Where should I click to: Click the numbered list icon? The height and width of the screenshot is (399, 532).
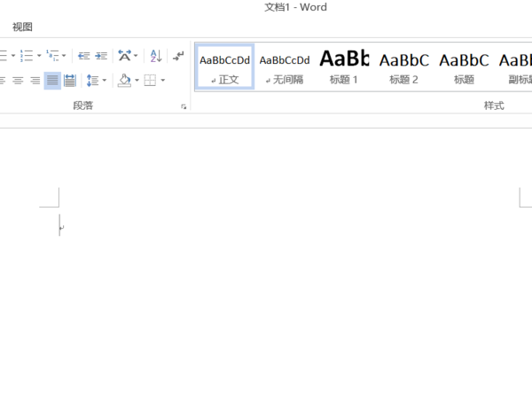tap(27, 55)
